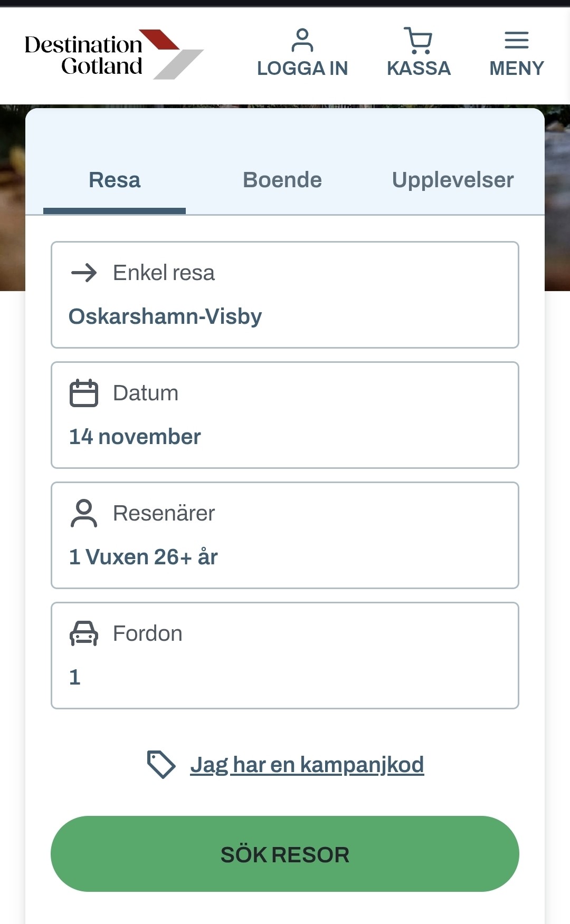The height and width of the screenshot is (924, 570).
Task: Open the MENY hamburger icon
Action: [x=516, y=40]
